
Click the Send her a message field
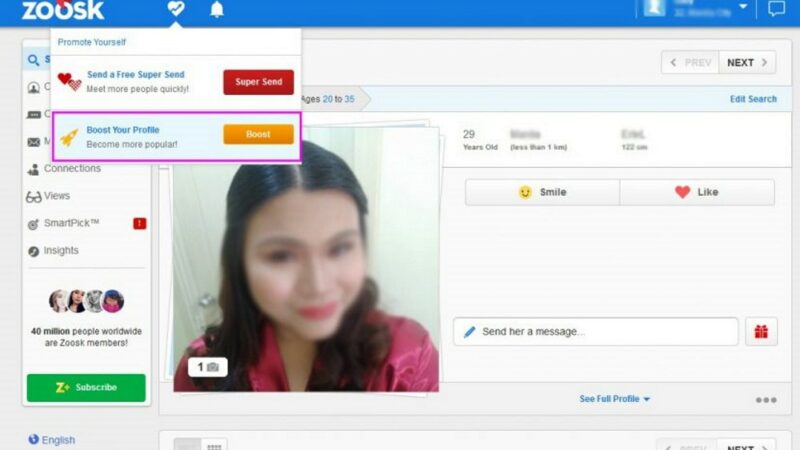[x=595, y=332]
